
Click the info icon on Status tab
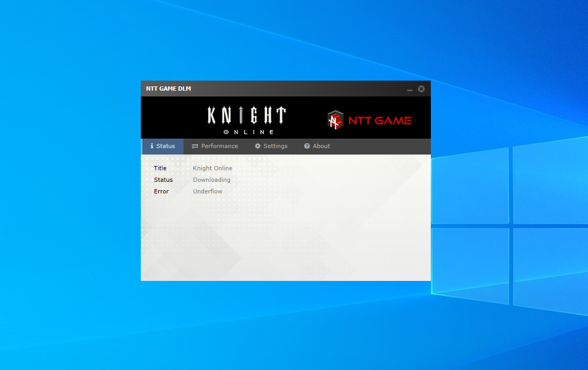pos(152,146)
